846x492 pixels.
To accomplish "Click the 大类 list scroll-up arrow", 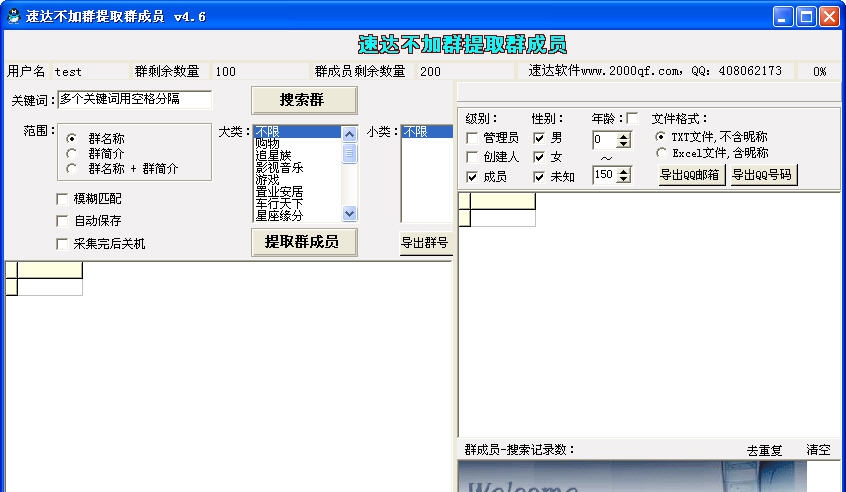I will tap(349, 133).
